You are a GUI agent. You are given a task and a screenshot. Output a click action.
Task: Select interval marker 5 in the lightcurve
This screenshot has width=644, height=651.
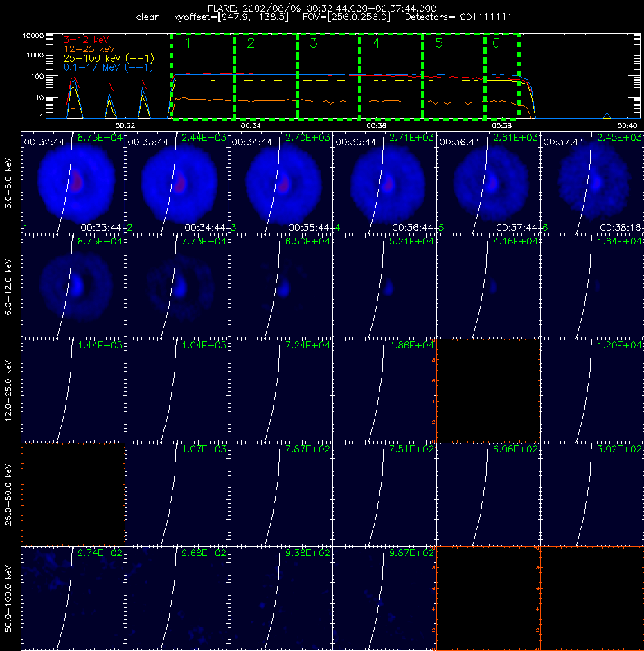coord(439,43)
